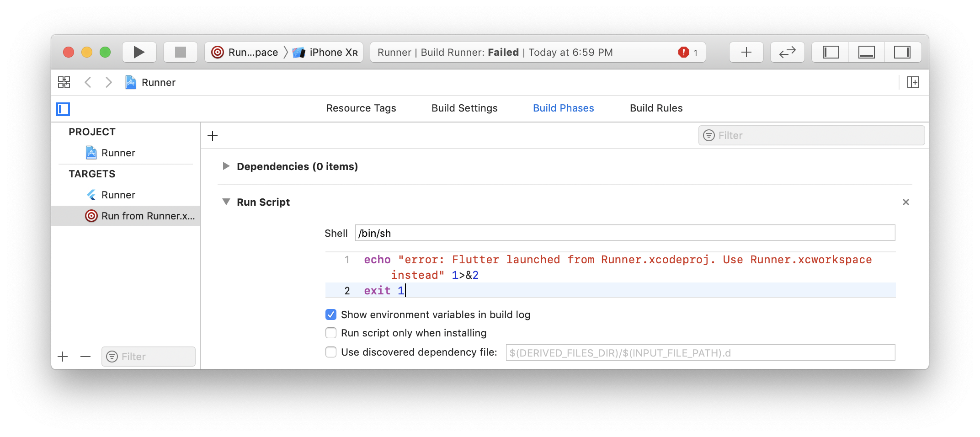
Task: Add a new editor using the plus icon
Action: tap(746, 52)
